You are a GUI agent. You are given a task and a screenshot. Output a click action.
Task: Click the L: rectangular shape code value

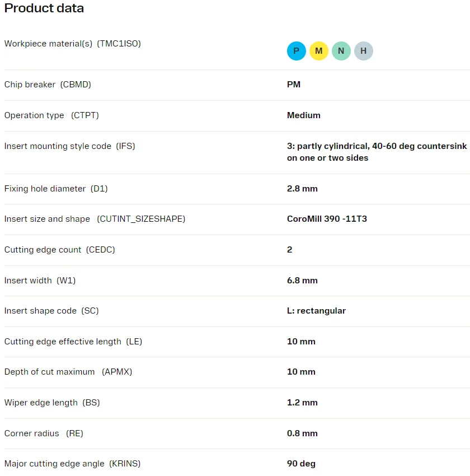pos(316,311)
